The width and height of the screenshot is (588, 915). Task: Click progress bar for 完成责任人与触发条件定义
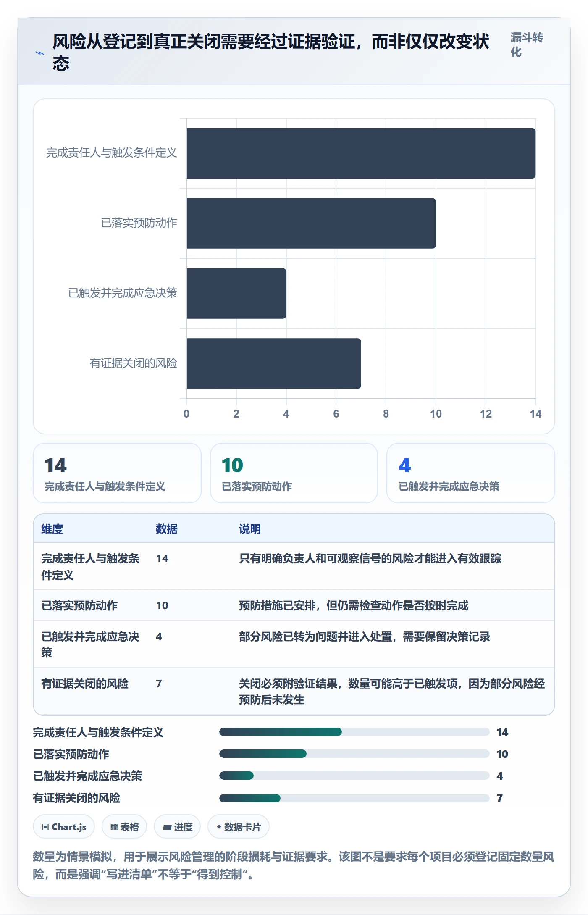(354, 732)
